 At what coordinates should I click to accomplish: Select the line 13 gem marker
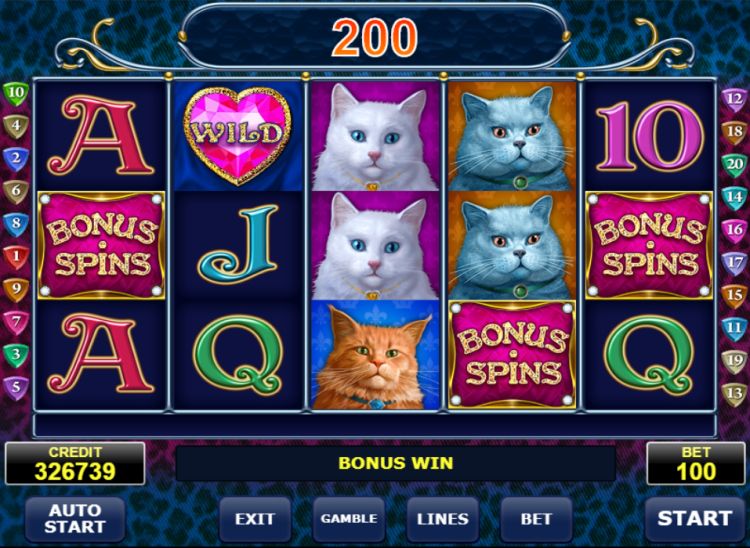point(734,394)
